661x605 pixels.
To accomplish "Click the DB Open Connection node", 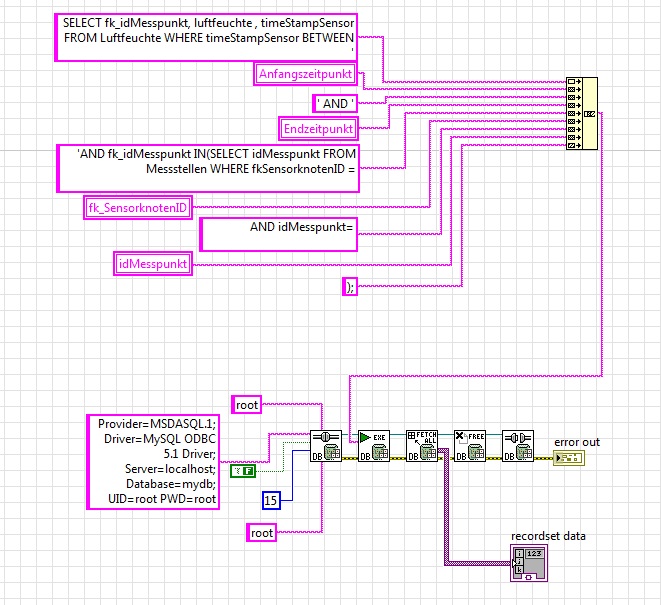I will coord(326,446).
